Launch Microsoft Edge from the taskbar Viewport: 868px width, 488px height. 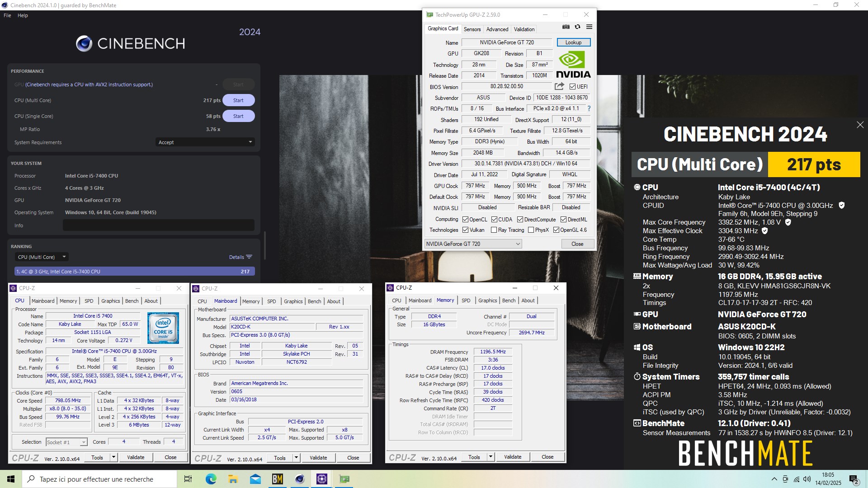pyautogui.click(x=211, y=479)
